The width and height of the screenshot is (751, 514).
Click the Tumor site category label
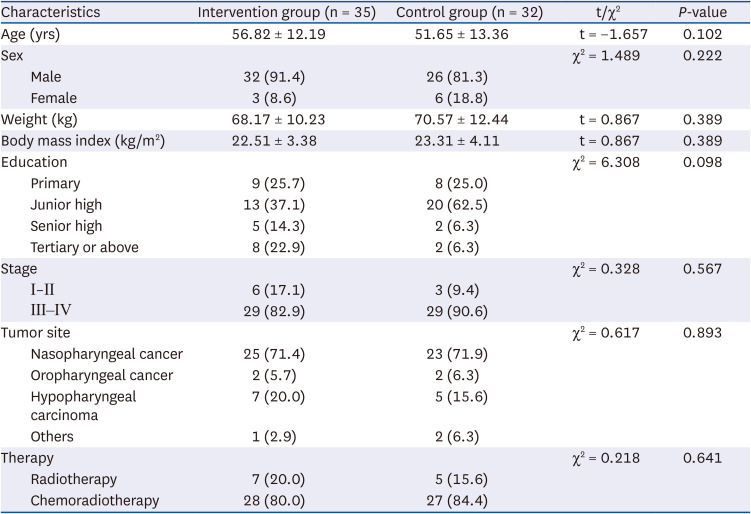click(42, 333)
